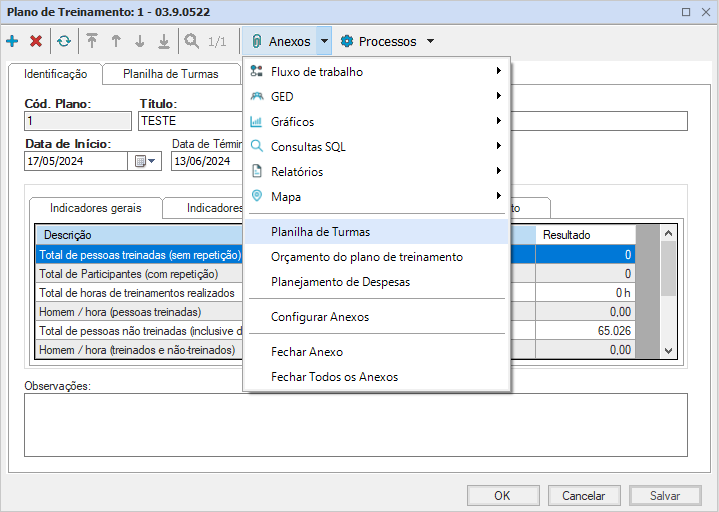
Task: Open the Processos dropdown menu
Action: coord(388,42)
